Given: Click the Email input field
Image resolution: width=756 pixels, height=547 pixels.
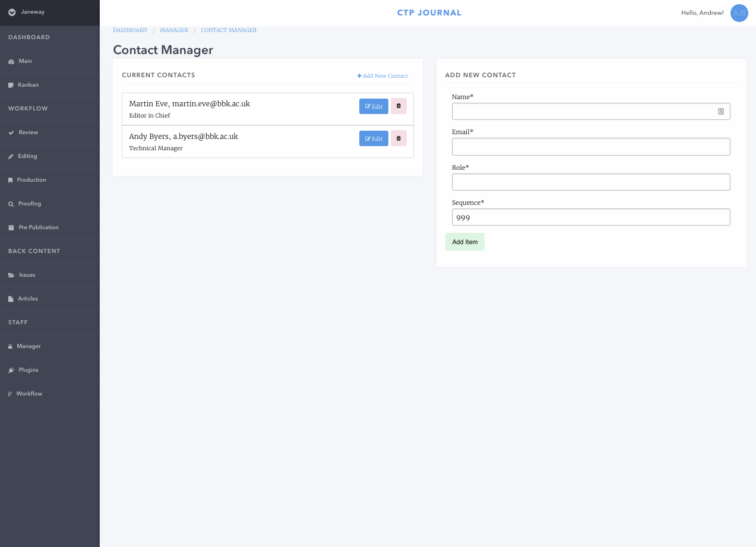Looking at the screenshot, I should click(x=590, y=146).
